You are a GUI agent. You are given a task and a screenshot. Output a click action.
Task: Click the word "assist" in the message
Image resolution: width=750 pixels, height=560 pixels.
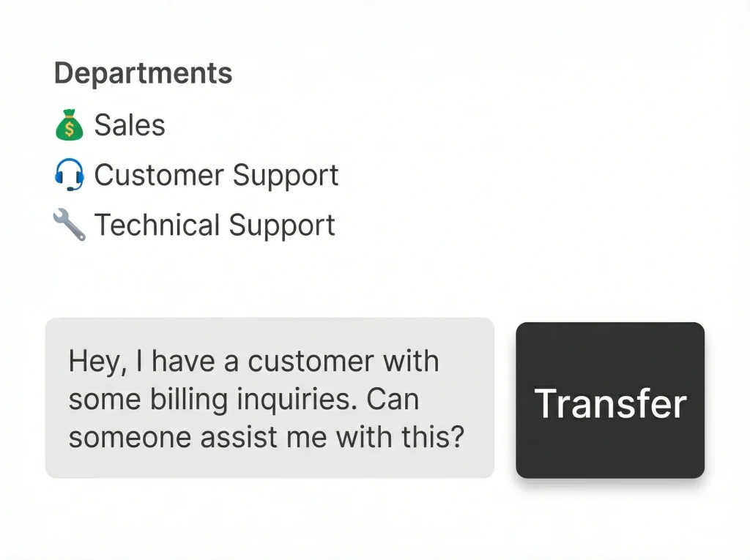(x=217, y=438)
